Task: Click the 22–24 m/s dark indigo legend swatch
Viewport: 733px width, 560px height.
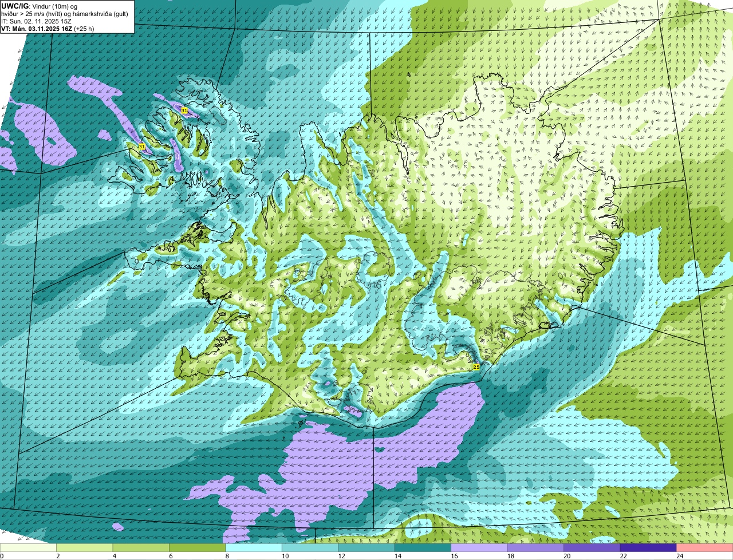Action: point(648,547)
